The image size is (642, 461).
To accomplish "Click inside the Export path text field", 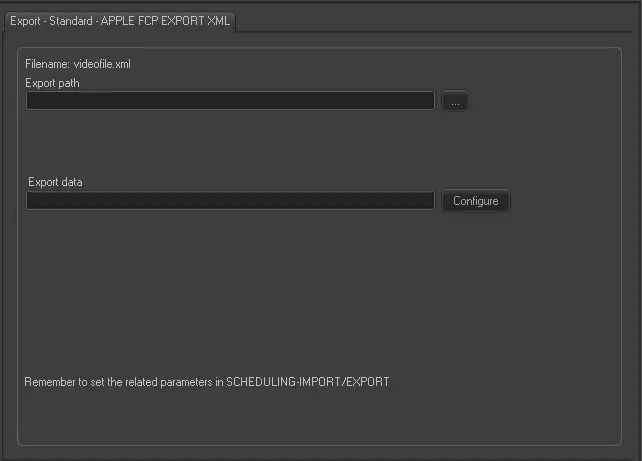I will coord(230,101).
